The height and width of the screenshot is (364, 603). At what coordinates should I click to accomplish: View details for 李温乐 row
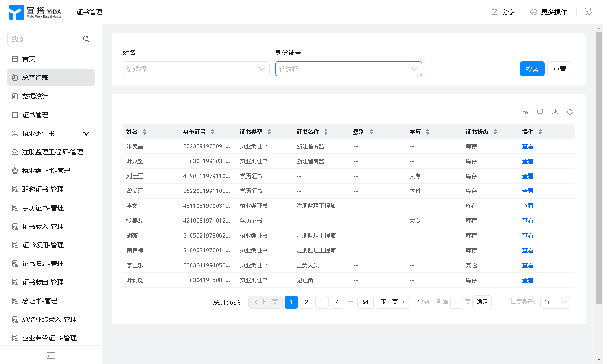coord(528,265)
